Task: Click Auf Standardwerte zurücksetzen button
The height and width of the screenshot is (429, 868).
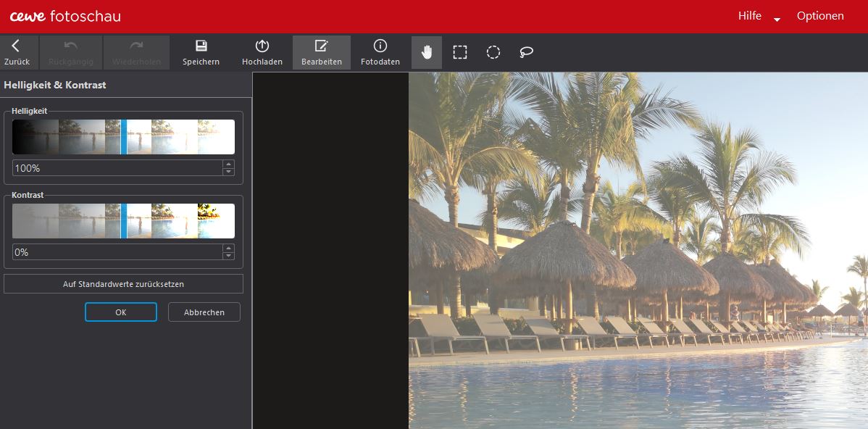Action: click(123, 284)
